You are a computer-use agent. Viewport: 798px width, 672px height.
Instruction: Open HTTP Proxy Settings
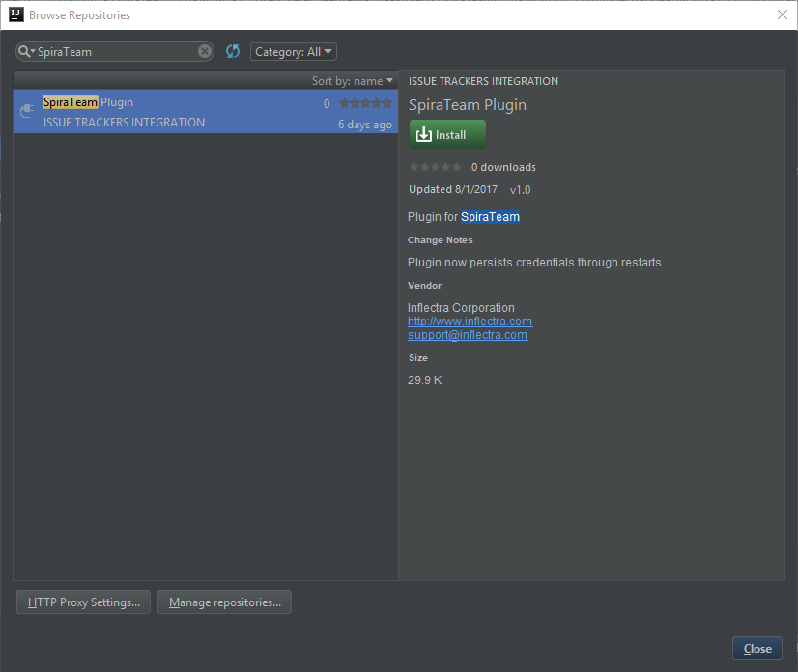coord(83,602)
